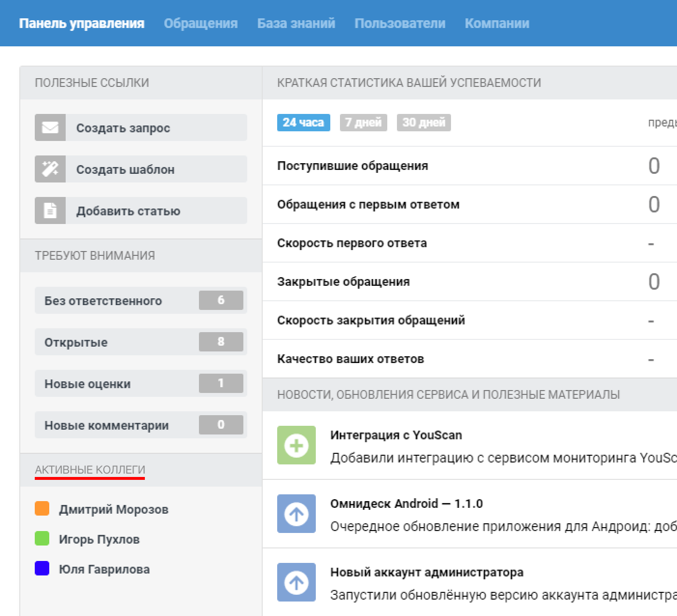Click the 0 value for Закрытые обращения
Screen dimensions: 677x616
[654, 282]
